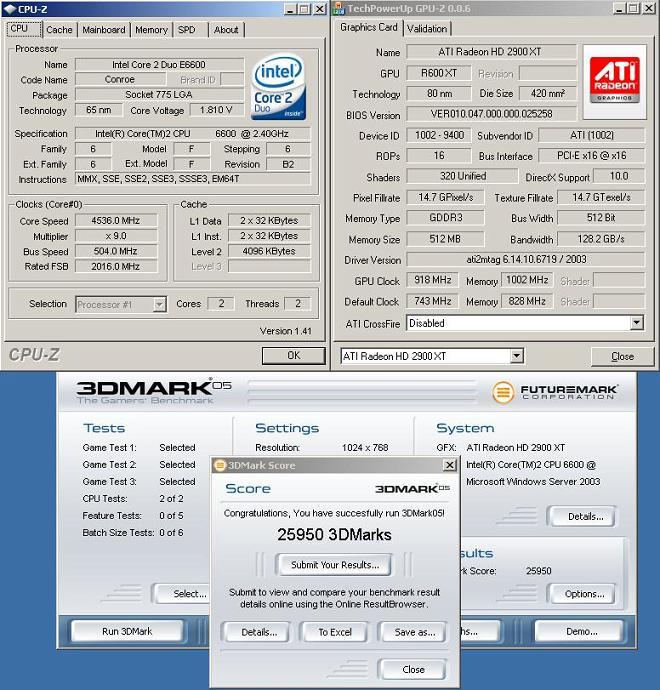Click the Bus Speed 504.0 MHz value
This screenshot has width=660, height=690.
pyautogui.click(x=116, y=251)
